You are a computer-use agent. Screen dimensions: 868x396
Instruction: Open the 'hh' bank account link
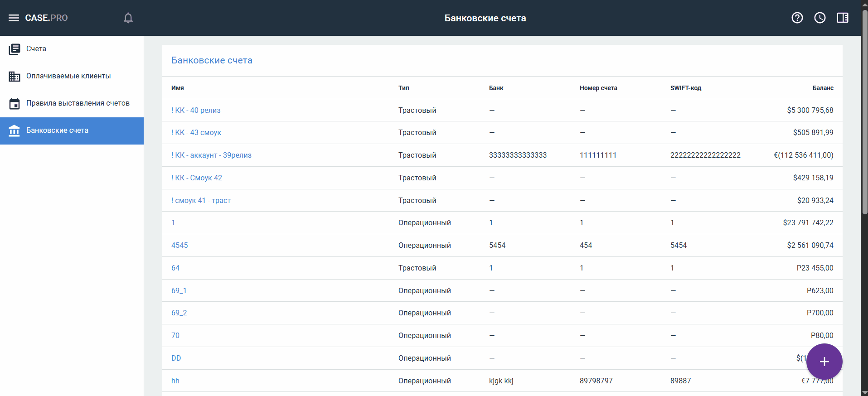pos(175,381)
